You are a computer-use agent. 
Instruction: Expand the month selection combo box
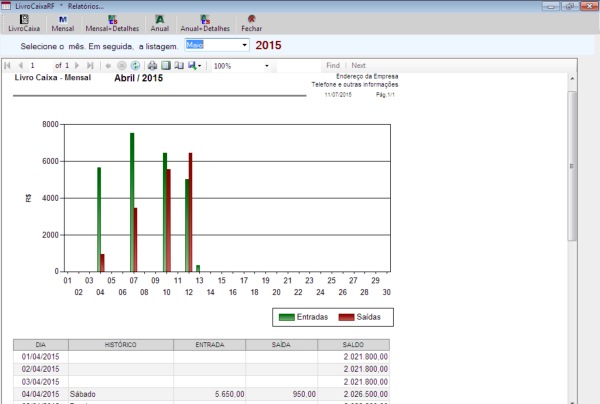243,45
